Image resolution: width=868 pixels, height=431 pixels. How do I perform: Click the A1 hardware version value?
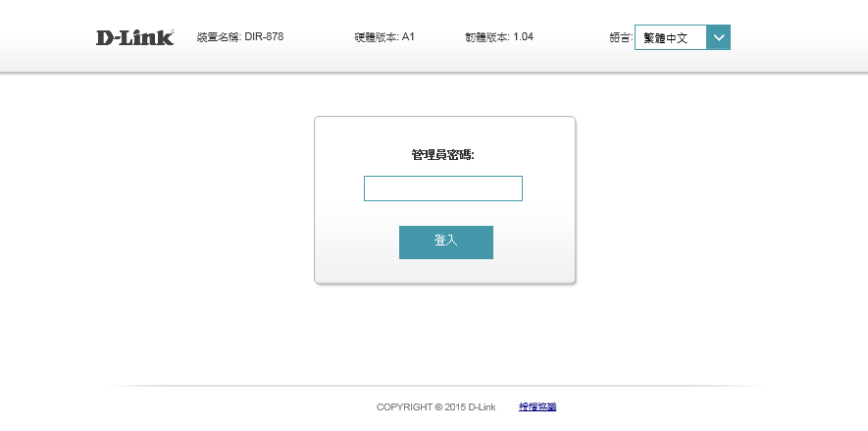point(409,37)
